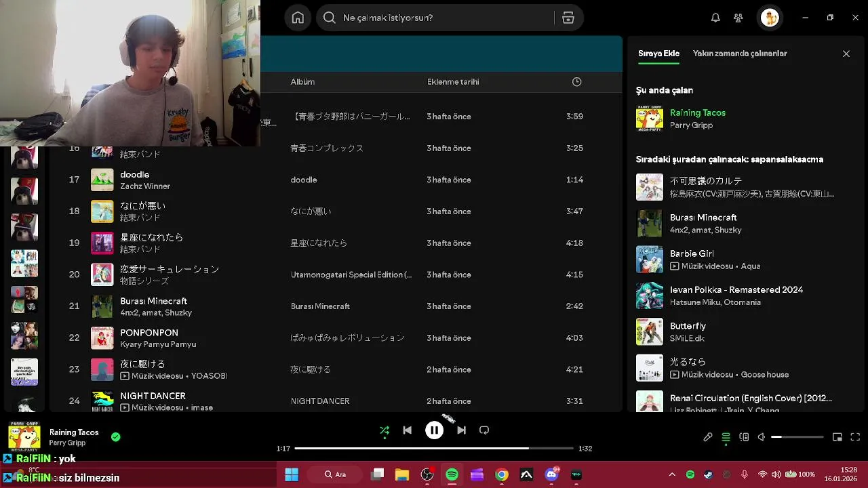Switch to "Yakın zamanda çalınanlar" tab

(x=740, y=54)
